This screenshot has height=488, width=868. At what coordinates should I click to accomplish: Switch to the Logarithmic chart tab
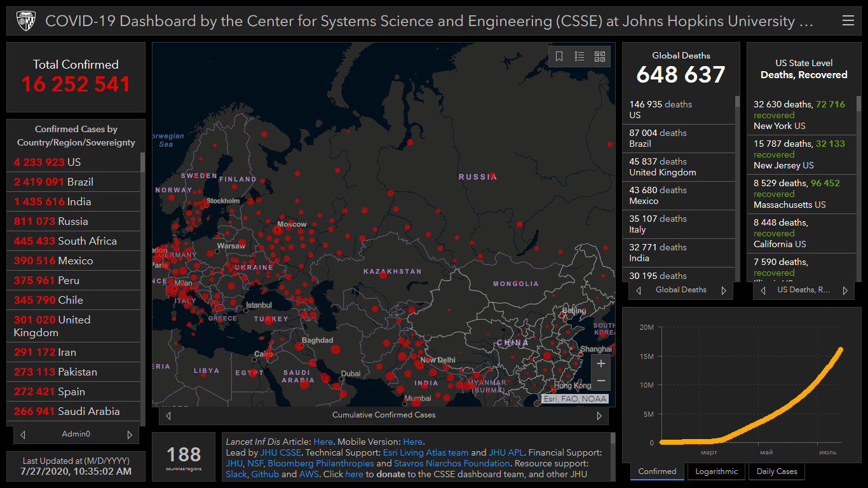coord(716,471)
